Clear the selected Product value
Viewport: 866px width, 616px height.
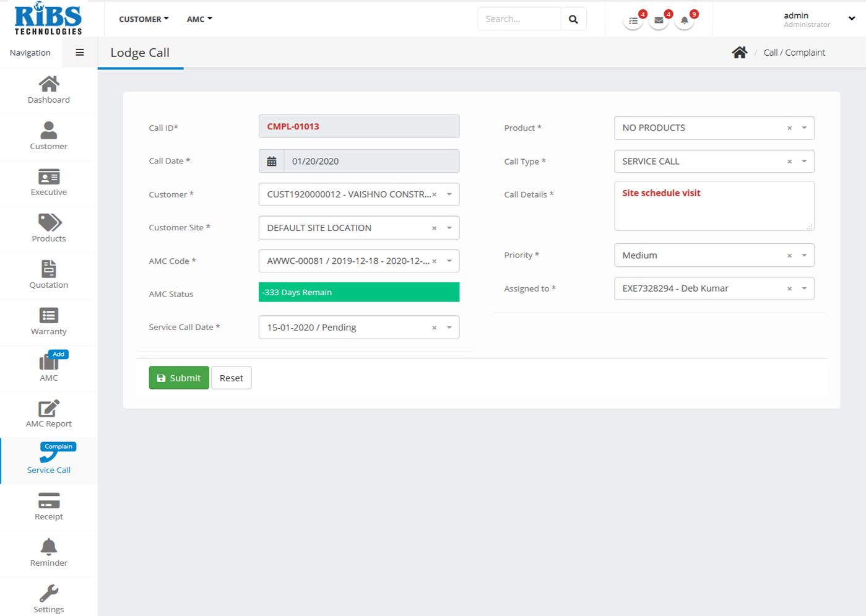[789, 128]
